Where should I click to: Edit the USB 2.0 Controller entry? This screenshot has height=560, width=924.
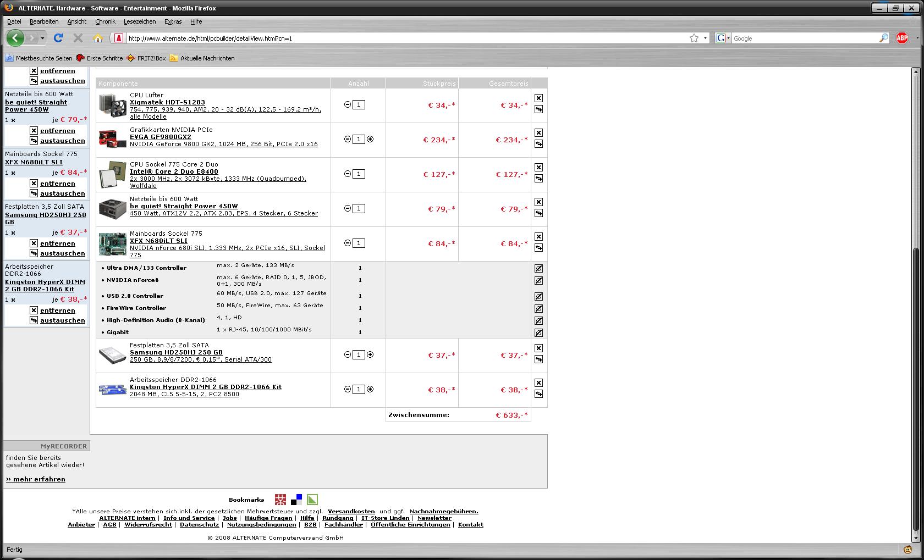pos(538,296)
